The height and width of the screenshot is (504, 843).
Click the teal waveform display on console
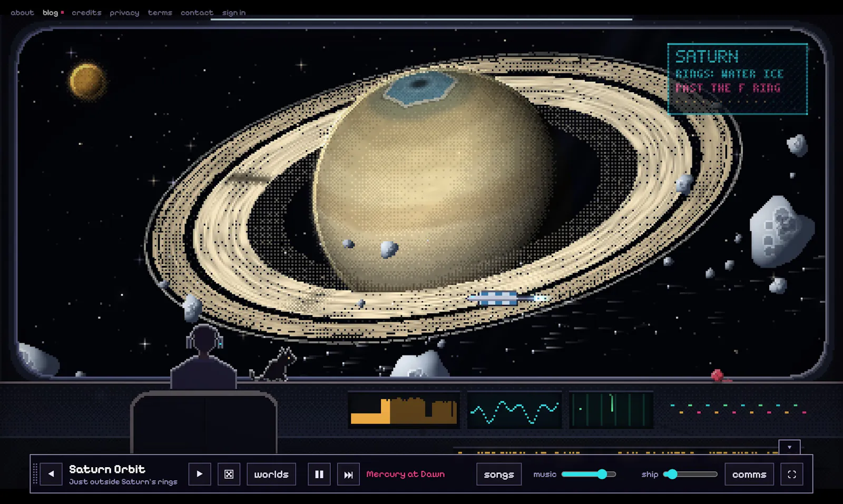(514, 410)
